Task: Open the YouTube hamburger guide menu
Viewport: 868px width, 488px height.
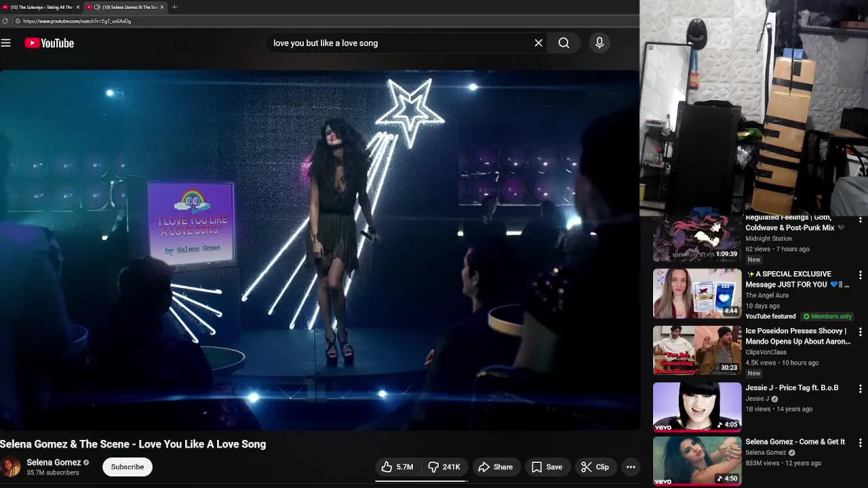Action: pos(6,43)
